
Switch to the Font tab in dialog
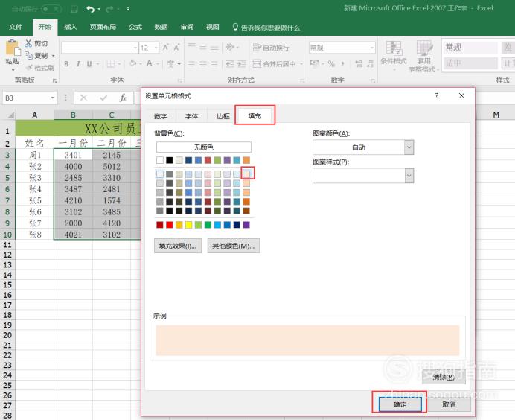[191, 116]
